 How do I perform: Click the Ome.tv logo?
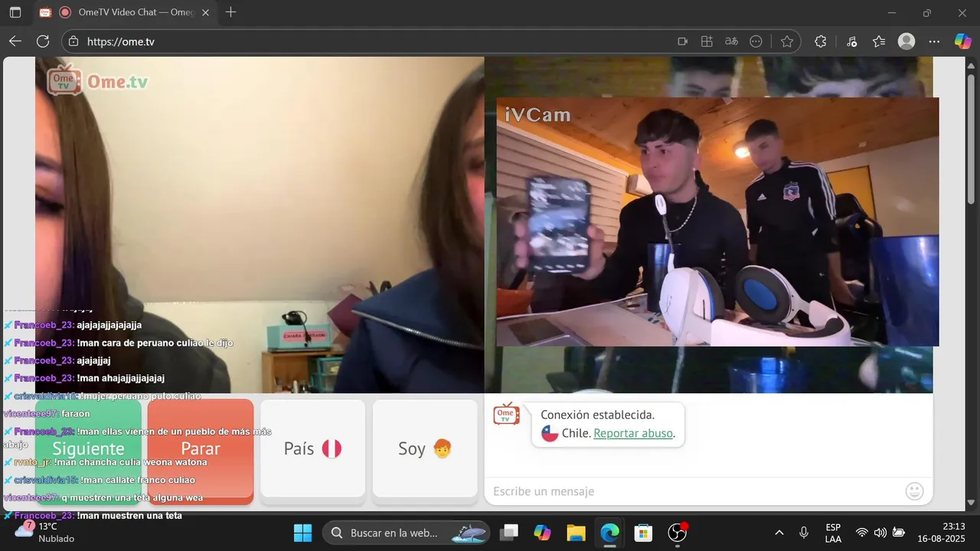click(97, 80)
